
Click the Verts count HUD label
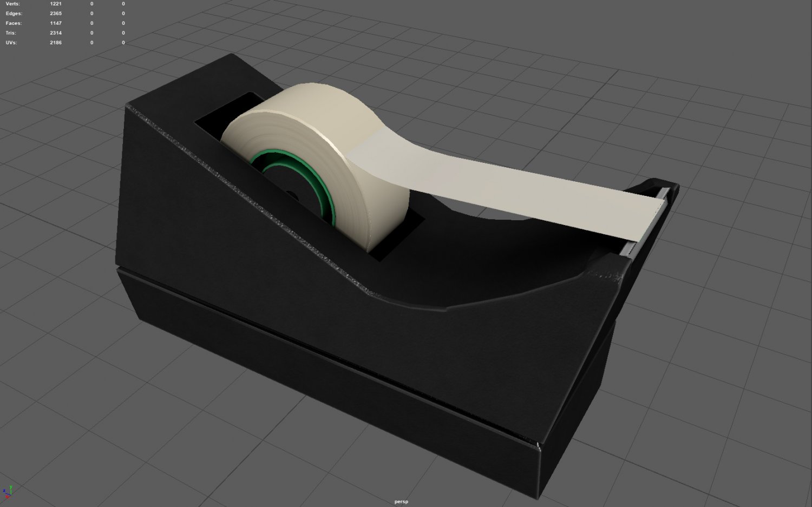14,3
